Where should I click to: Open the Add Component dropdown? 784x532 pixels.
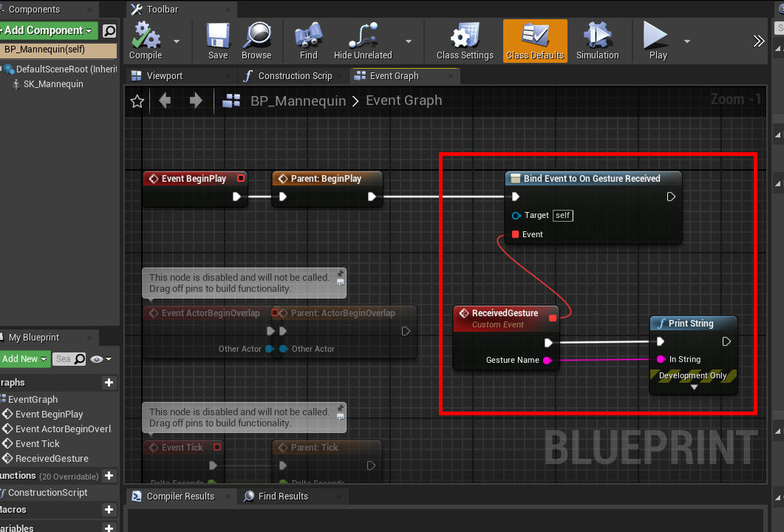coord(49,30)
